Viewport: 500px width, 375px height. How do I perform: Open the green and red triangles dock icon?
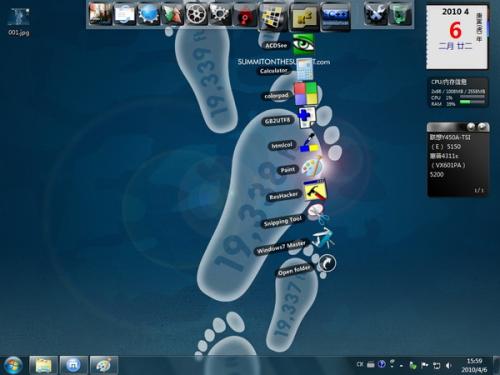tap(173, 14)
